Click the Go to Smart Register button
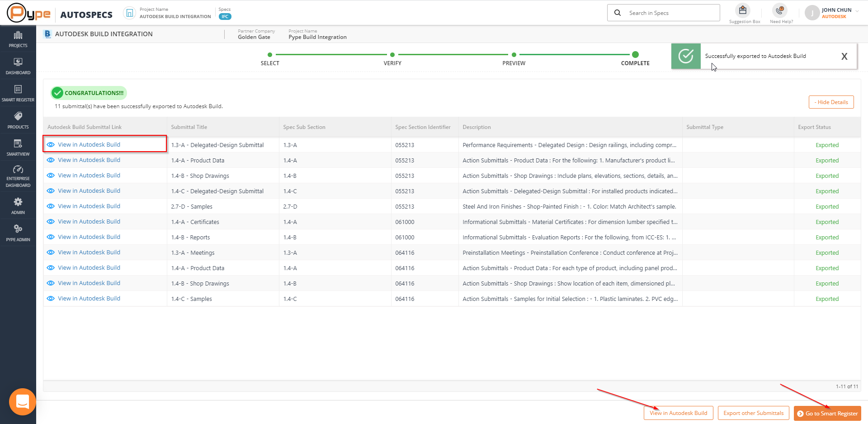Viewport: 868px width, 424px height. pos(827,414)
